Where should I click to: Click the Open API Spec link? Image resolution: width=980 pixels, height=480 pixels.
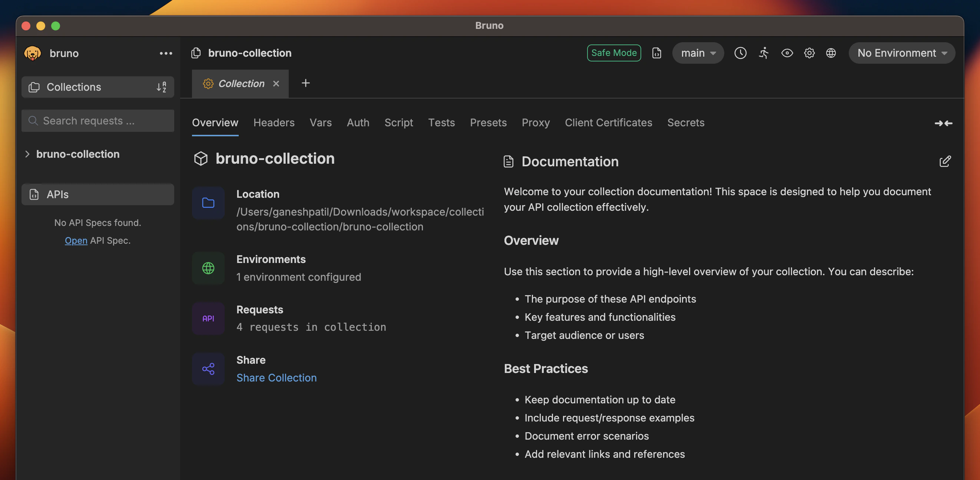coord(76,241)
